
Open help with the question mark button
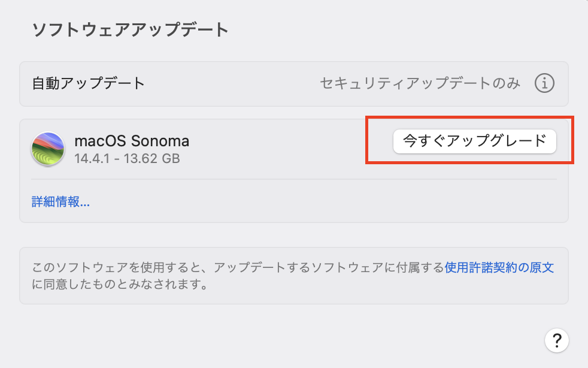556,340
